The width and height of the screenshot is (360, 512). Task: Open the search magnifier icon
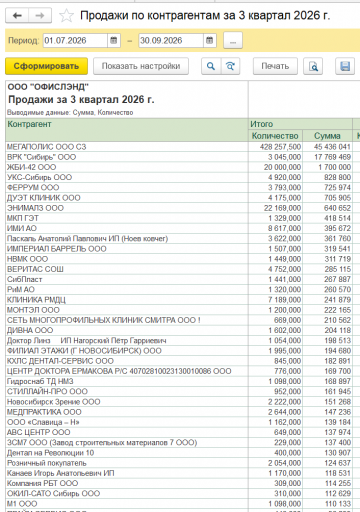(x=211, y=66)
